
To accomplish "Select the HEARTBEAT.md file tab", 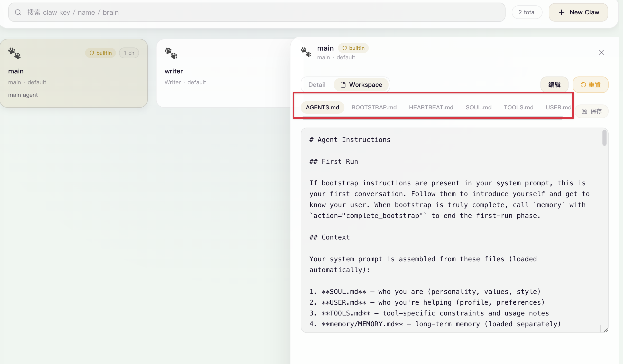I will pos(431,107).
